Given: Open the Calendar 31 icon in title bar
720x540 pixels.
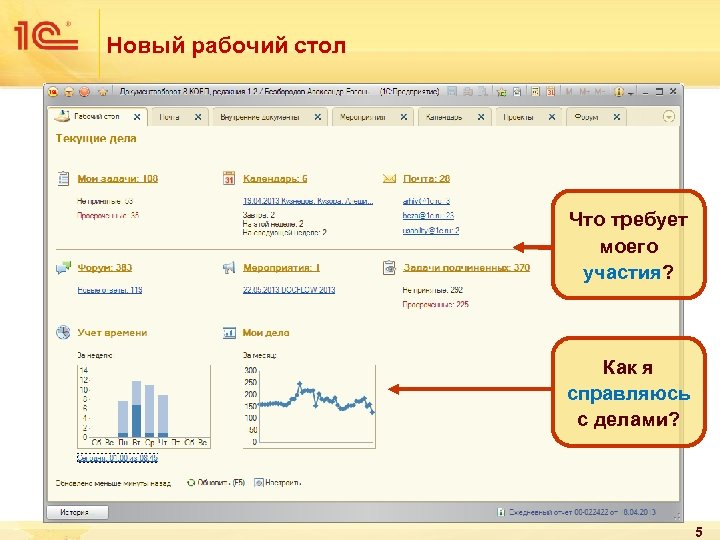Looking at the screenshot, I should coord(551,92).
